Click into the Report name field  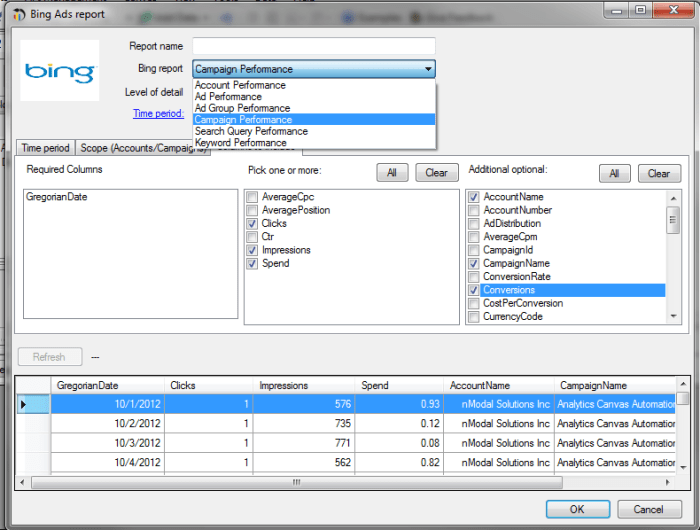314,46
